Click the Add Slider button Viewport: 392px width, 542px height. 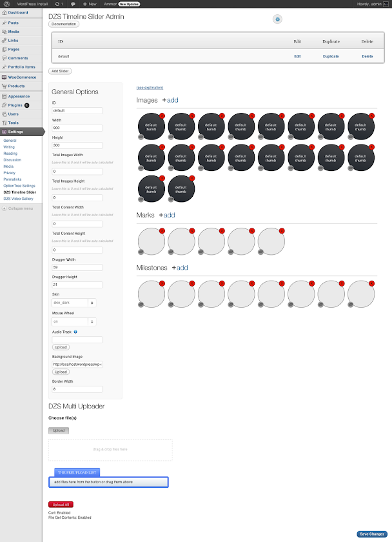click(x=60, y=71)
